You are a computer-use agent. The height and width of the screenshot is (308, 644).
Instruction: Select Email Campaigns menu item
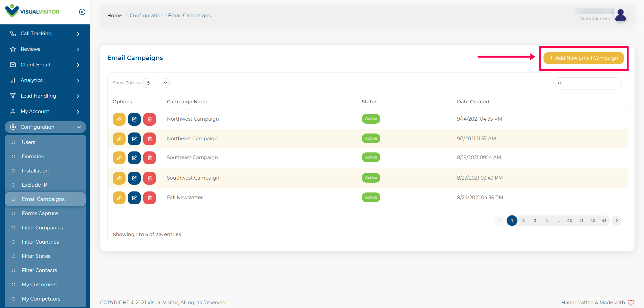tap(45, 199)
